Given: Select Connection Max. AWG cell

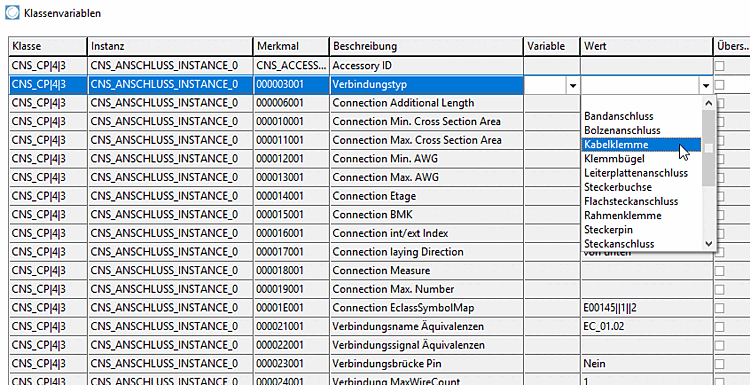Looking at the screenshot, I should pyautogui.click(x=427, y=178).
